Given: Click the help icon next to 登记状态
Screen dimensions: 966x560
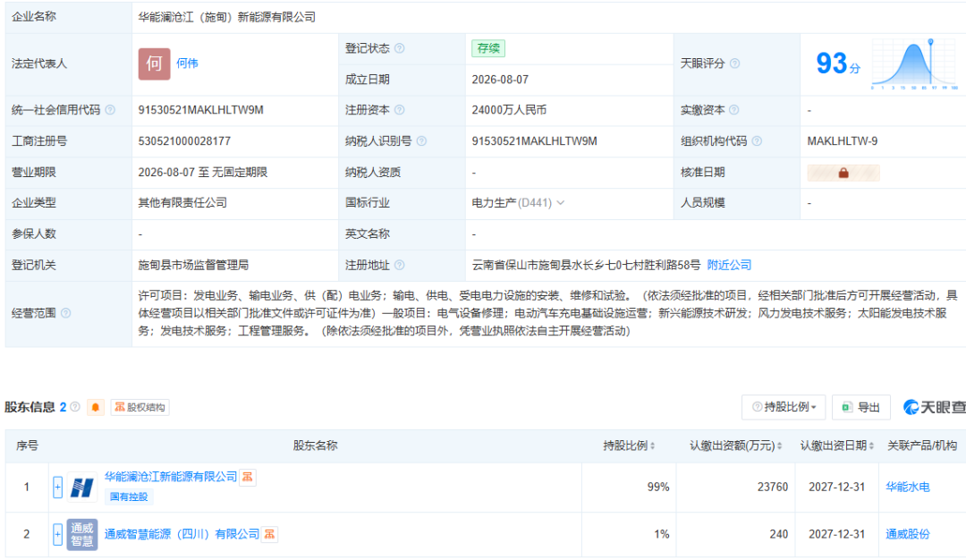Looking at the screenshot, I should point(399,48).
